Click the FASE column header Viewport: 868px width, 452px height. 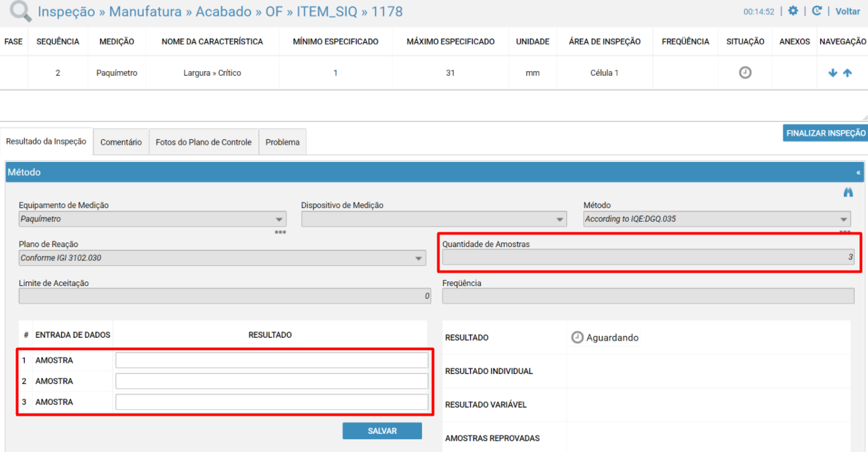pos(13,42)
